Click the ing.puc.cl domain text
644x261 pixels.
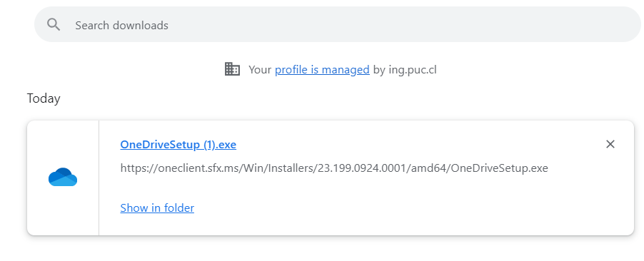413,70
